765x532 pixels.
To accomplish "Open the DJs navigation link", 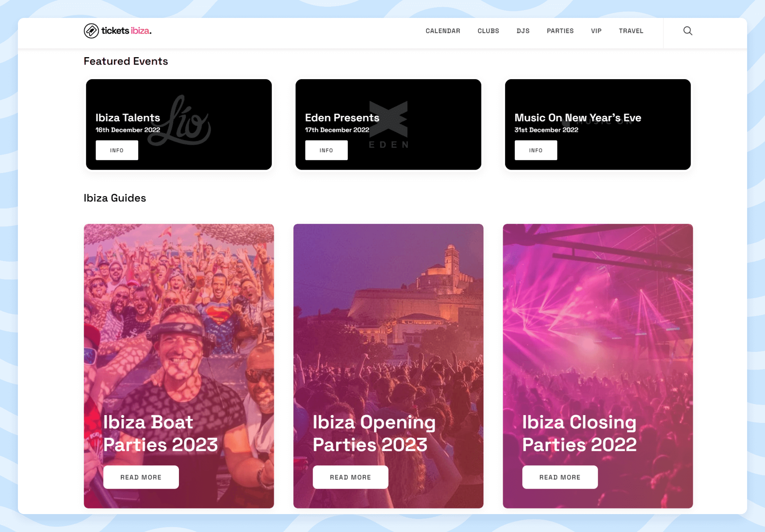I will pyautogui.click(x=523, y=31).
